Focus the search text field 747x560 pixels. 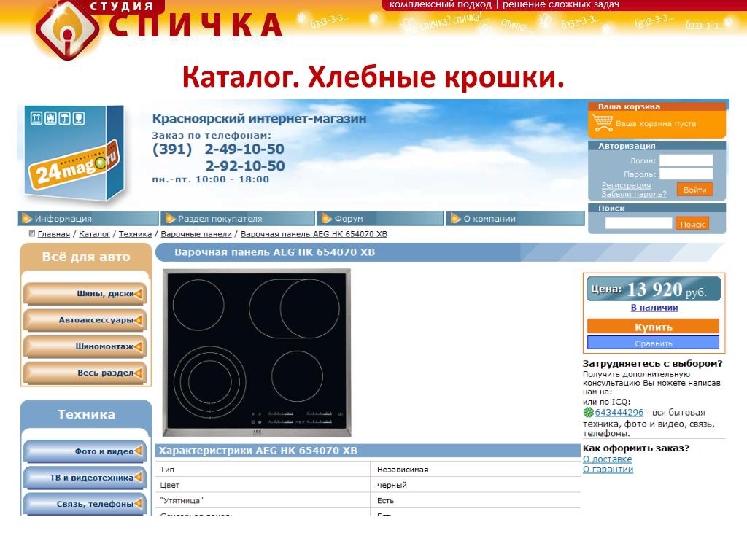(x=638, y=223)
